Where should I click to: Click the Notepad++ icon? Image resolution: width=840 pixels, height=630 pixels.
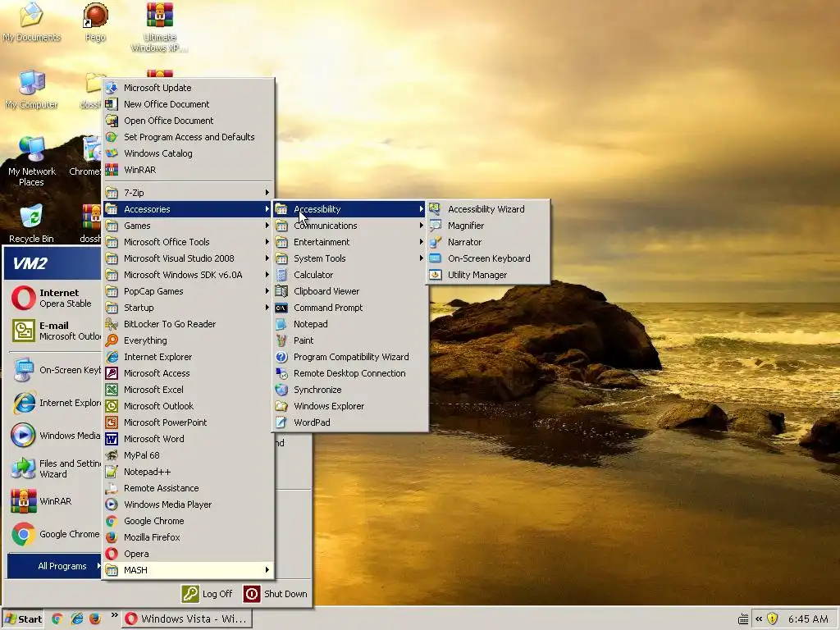[112, 472]
